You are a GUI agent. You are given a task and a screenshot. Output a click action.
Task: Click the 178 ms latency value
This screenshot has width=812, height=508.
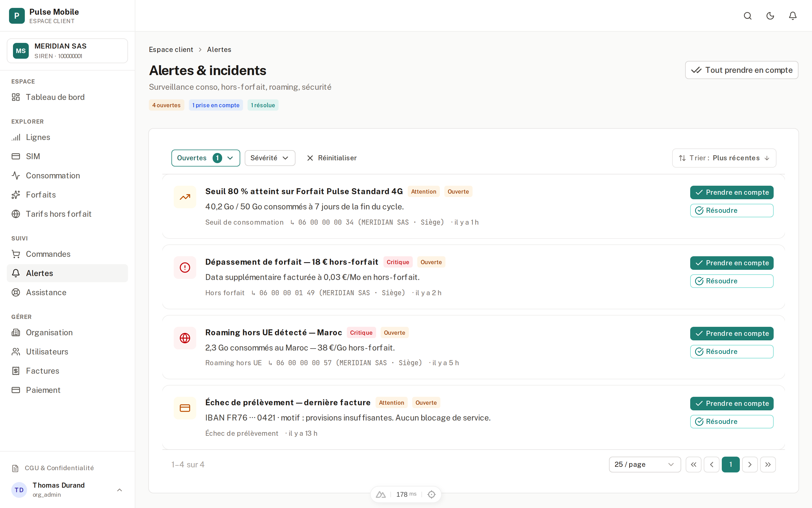406,494
